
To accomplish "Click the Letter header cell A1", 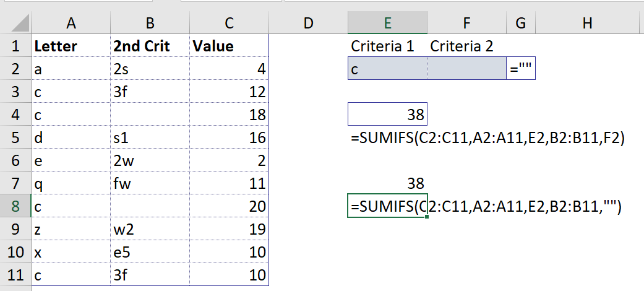I will pyautogui.click(x=71, y=46).
